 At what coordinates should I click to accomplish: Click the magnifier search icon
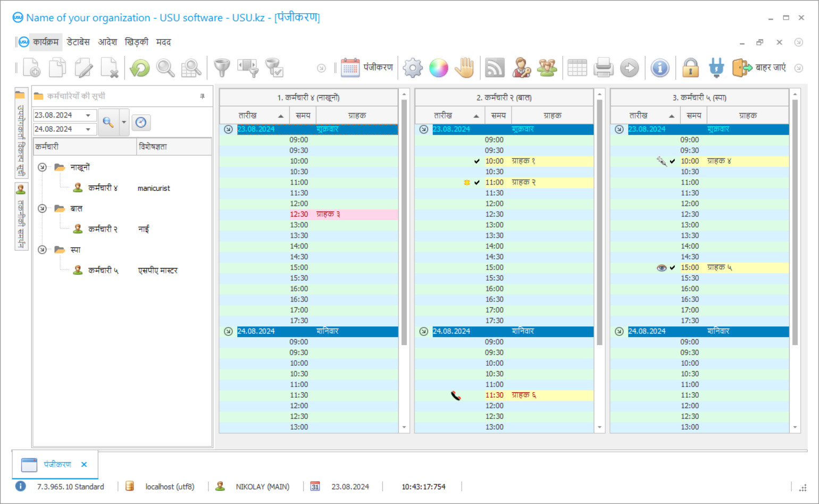(165, 68)
